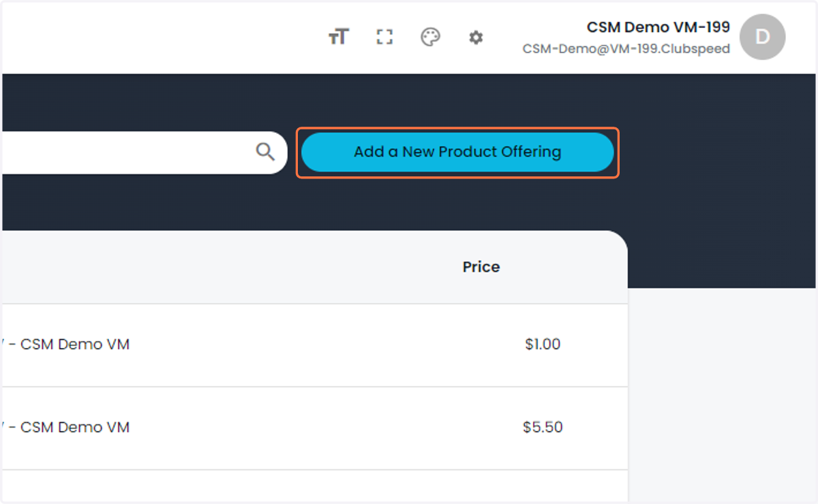Open the color theme palette icon
This screenshot has width=818, height=504.
pos(430,37)
